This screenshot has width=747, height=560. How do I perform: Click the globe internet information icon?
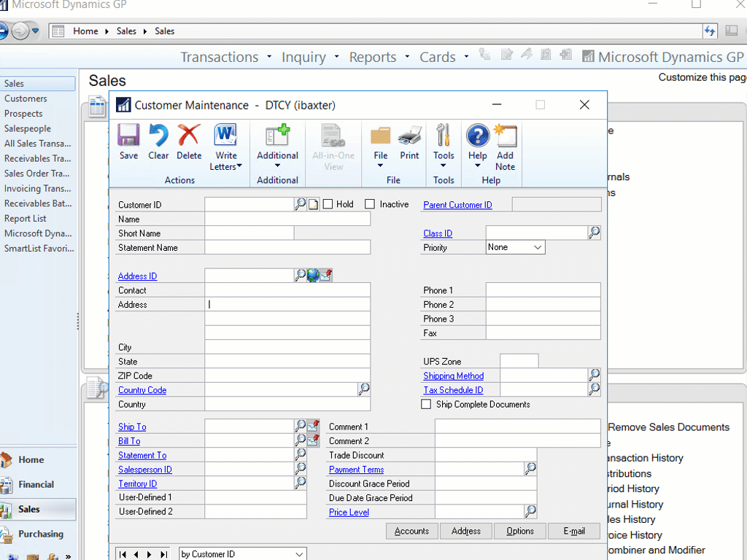pyautogui.click(x=313, y=275)
